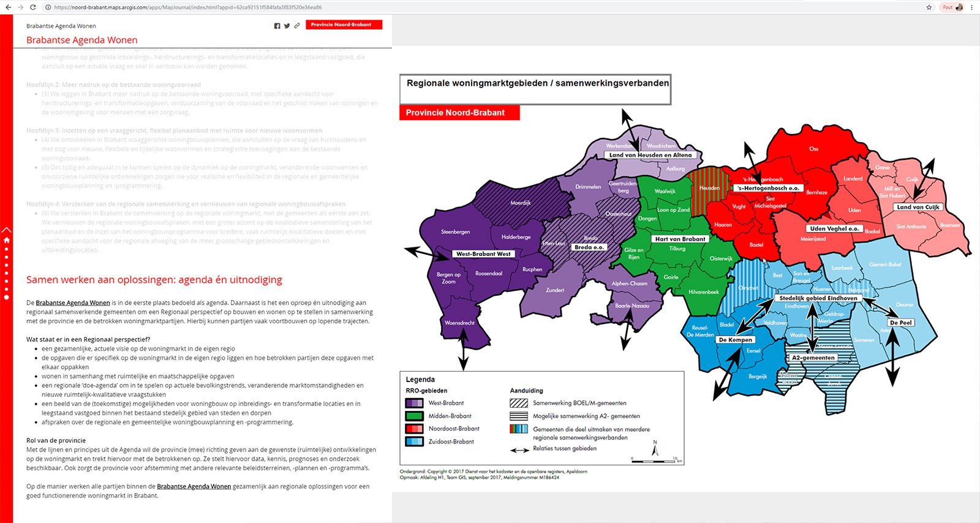Share the story on Twitter
The height and width of the screenshot is (523, 980).
pyautogui.click(x=287, y=26)
